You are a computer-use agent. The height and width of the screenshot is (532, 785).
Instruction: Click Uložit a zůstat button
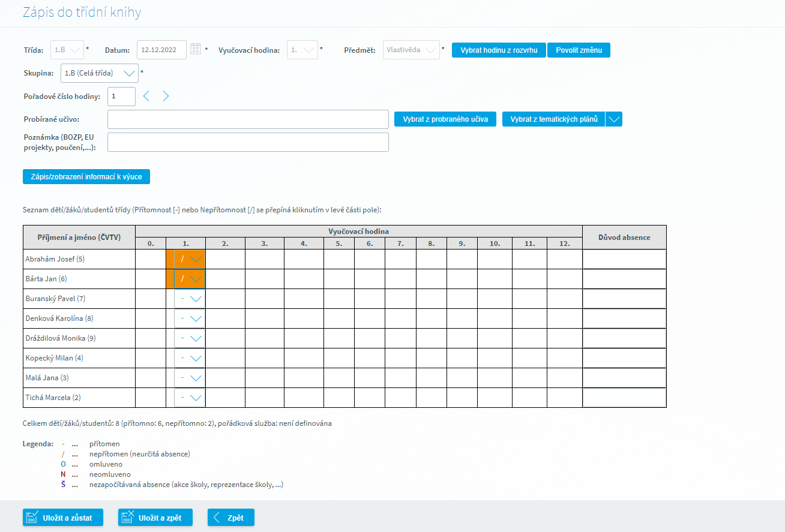pos(63,518)
